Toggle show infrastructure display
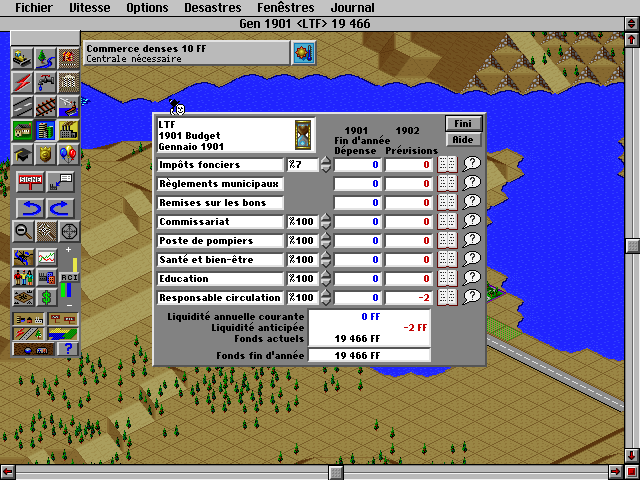The image size is (640, 480). coord(28,334)
